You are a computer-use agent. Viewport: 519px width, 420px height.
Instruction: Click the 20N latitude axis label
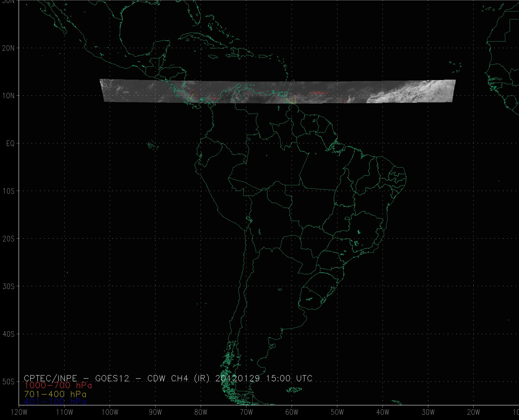coord(9,48)
